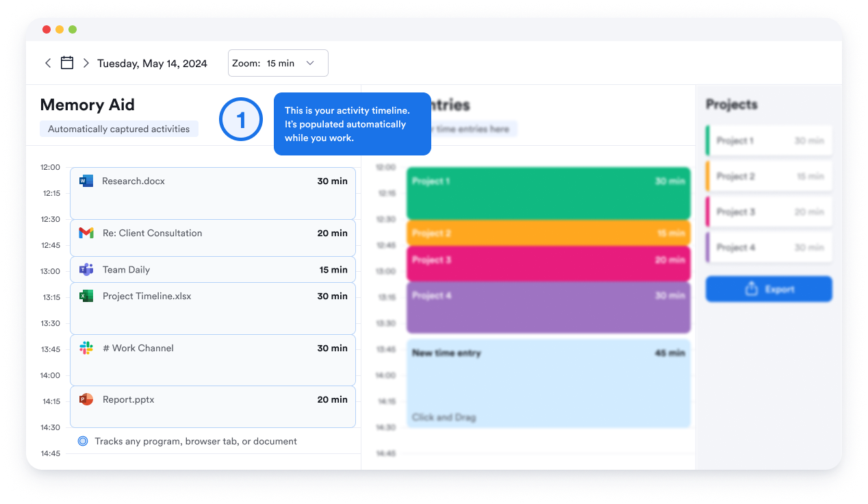Click the Slack icon for Work Channel

[86, 348]
